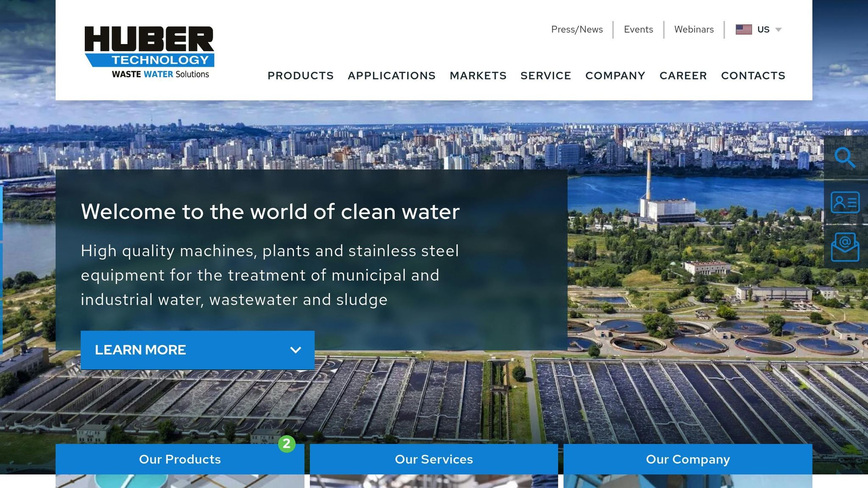Click the Huber Technology logo
The height and width of the screenshot is (488, 868).
(149, 52)
